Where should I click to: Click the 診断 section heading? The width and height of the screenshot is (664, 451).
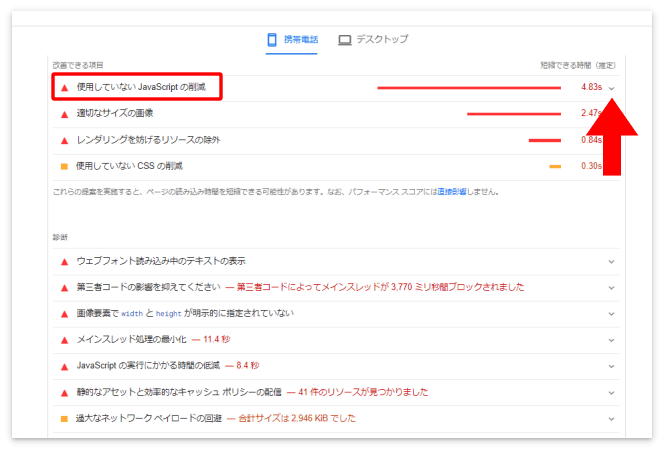tap(60, 237)
